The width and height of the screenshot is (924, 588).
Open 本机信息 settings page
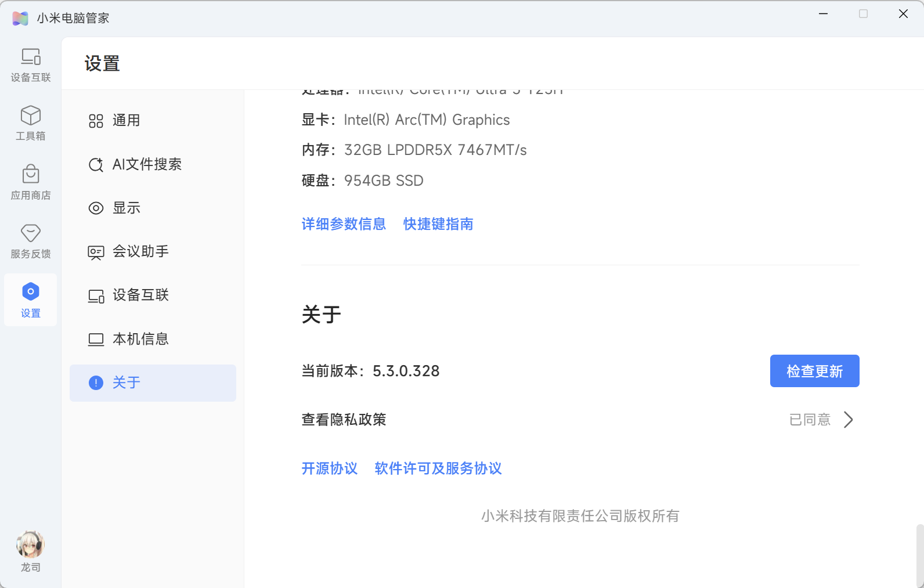pos(153,339)
